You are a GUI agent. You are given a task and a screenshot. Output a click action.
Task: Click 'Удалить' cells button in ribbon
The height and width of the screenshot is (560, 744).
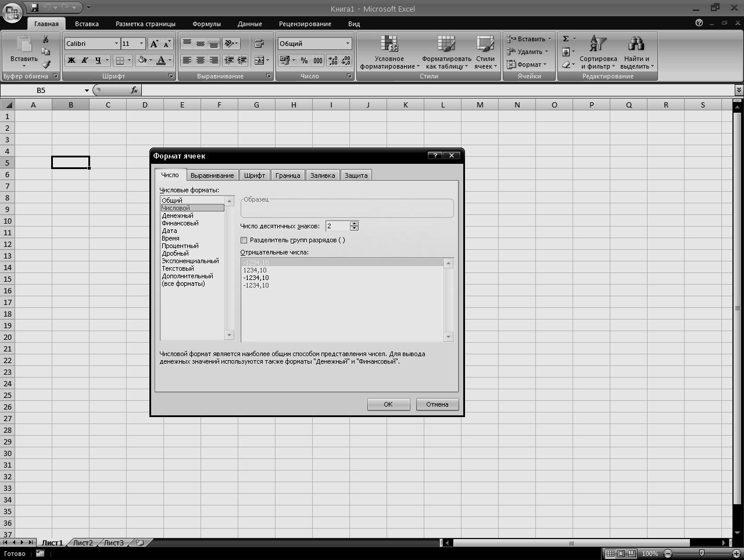coord(527,52)
